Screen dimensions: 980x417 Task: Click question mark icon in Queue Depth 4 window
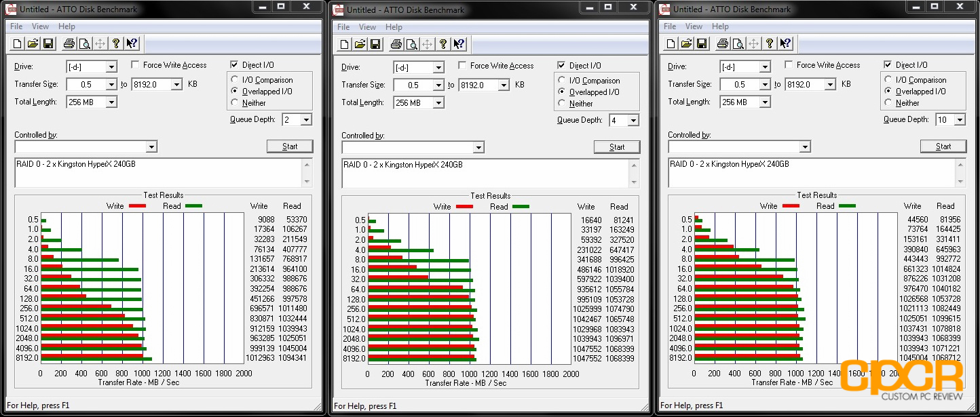tap(443, 45)
